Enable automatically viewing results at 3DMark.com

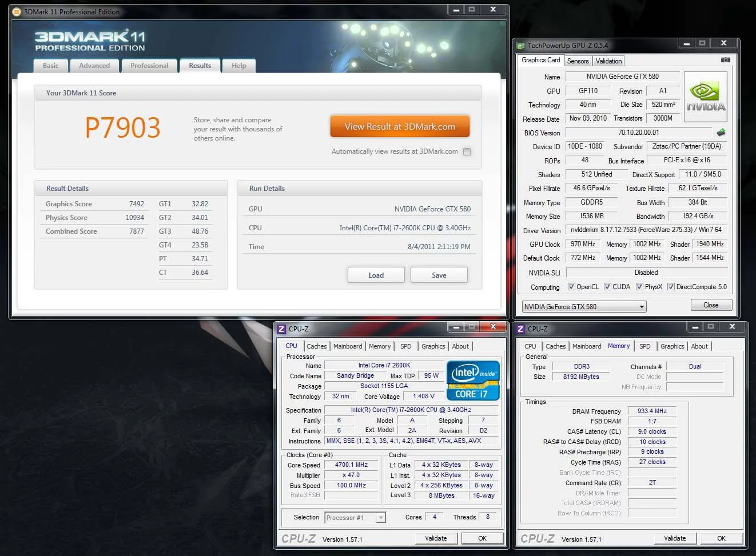pos(467,151)
